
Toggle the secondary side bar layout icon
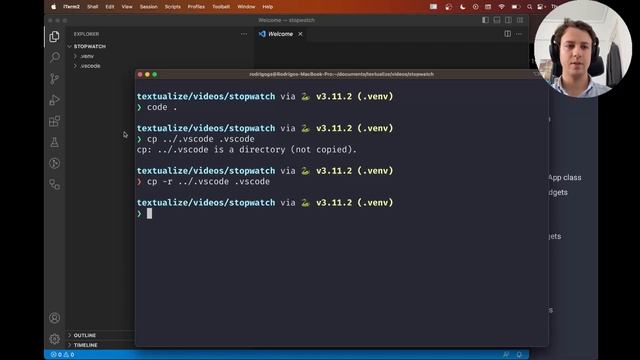[x=508, y=20]
